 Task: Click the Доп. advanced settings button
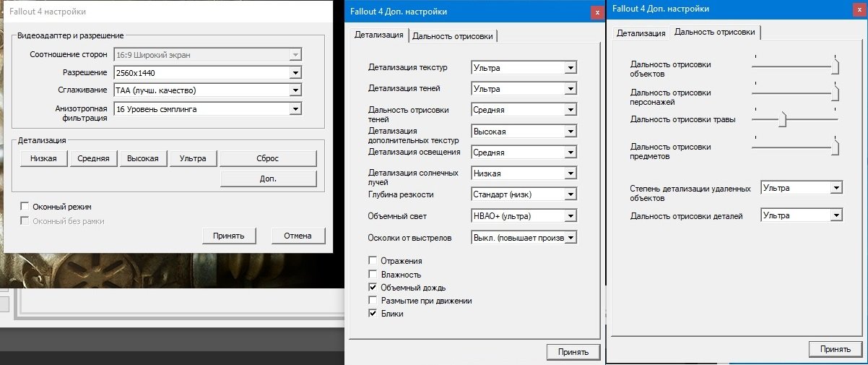[268, 179]
